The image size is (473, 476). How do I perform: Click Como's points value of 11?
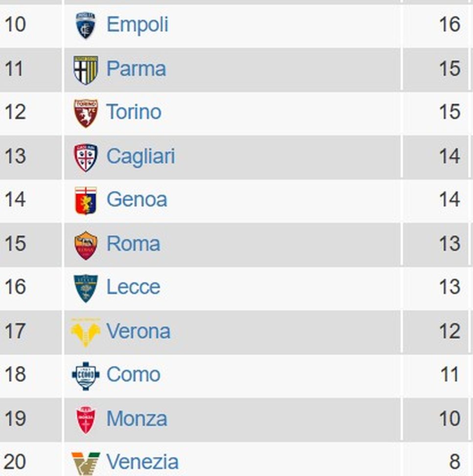(x=449, y=375)
